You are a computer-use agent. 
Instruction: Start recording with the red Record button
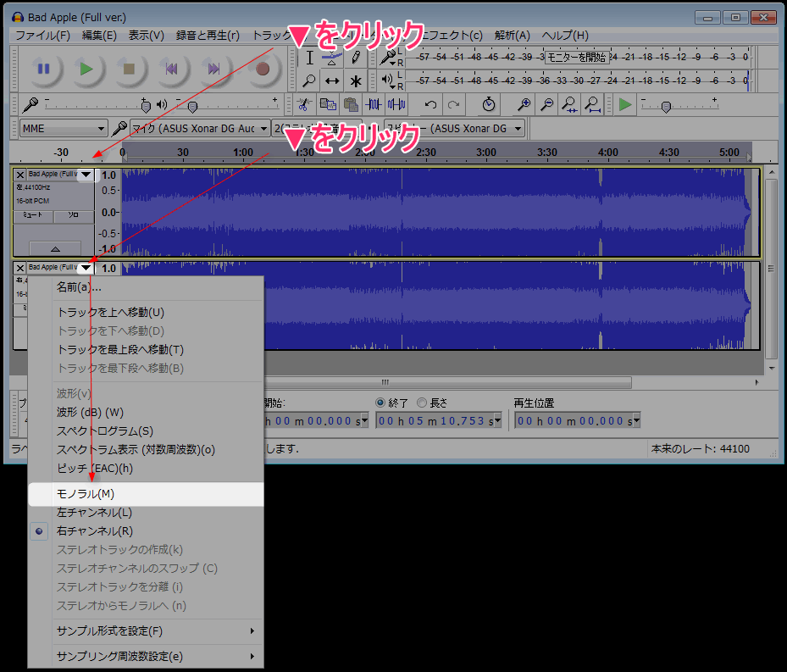pyautogui.click(x=262, y=69)
